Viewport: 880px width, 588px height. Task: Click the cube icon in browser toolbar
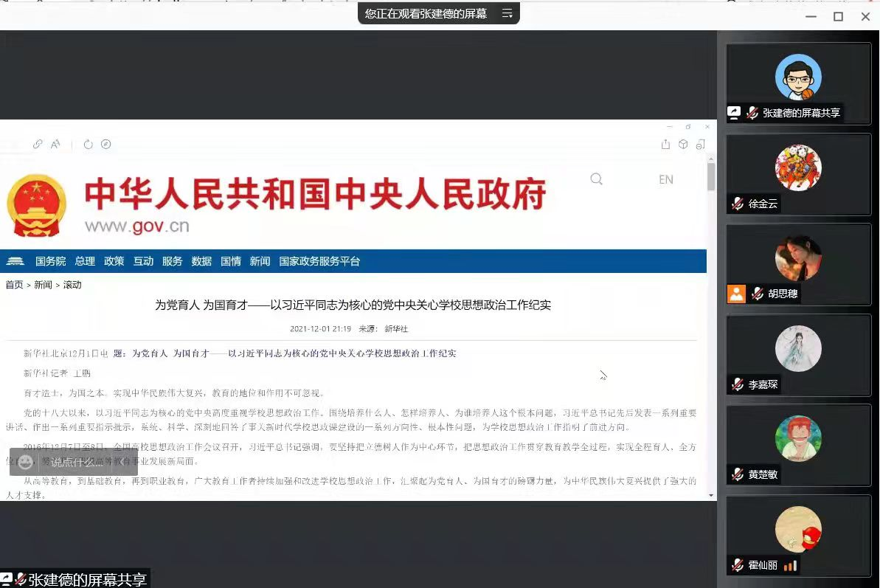click(683, 144)
